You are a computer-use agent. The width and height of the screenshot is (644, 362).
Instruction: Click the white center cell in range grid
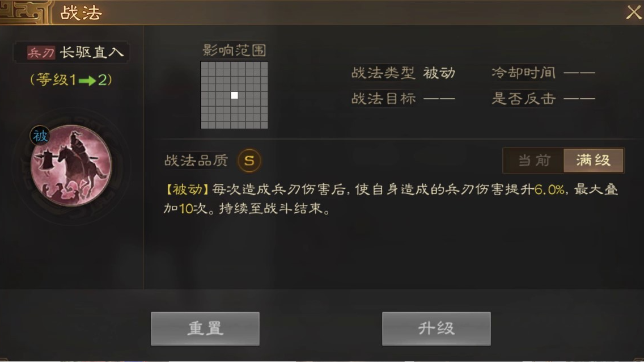pyautogui.click(x=234, y=95)
